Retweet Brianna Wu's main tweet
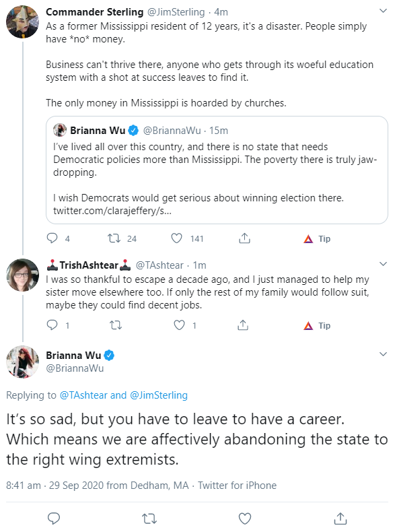This screenshot has height=532, width=395. [149, 519]
